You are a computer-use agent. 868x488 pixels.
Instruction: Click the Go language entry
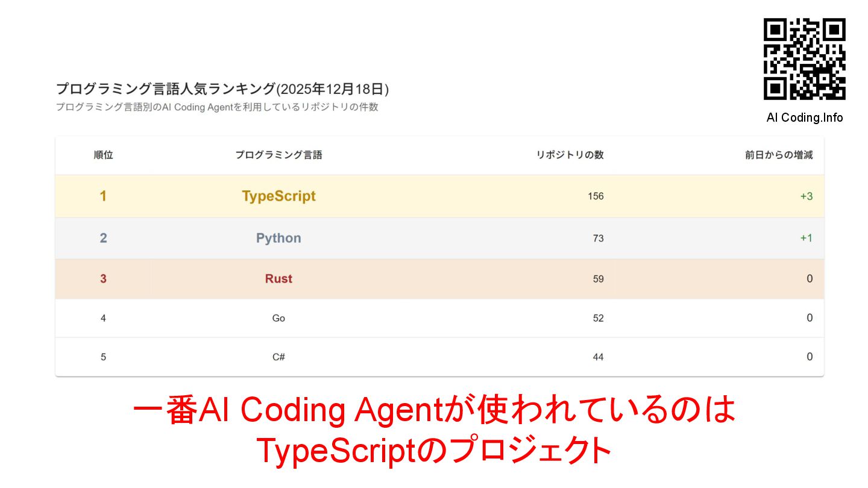click(278, 318)
